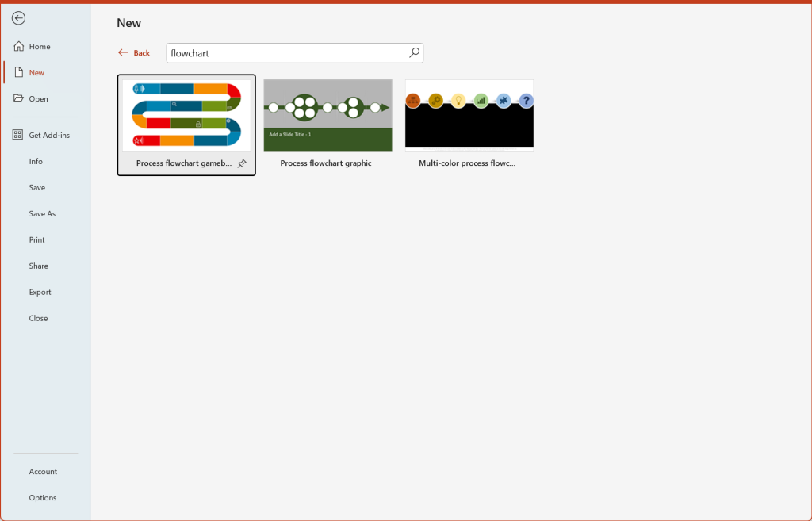Choose Save As
Screen dimensions: 812x521
(x=45, y=213)
